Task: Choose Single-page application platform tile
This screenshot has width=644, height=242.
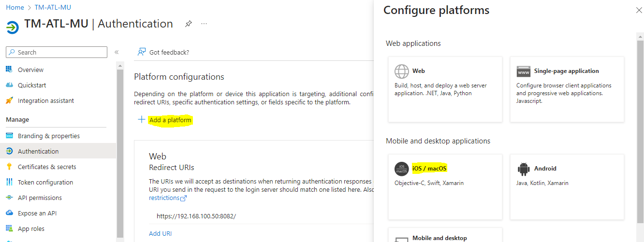Action: [567, 89]
